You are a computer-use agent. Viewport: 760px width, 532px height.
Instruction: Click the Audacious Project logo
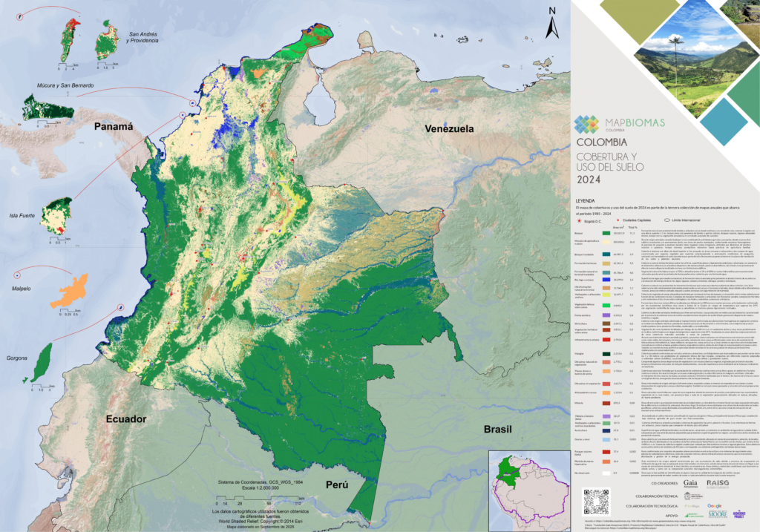738,513
